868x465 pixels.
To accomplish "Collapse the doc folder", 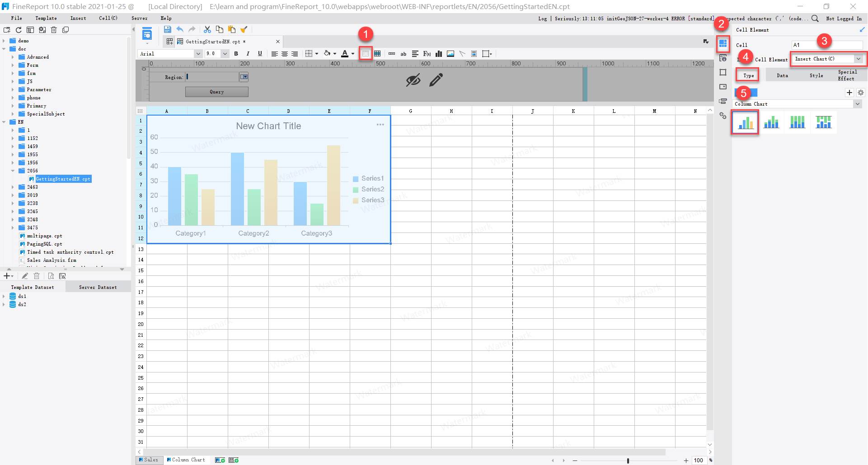I will point(4,49).
